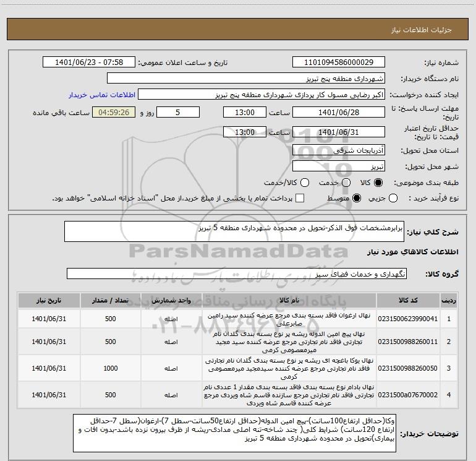Click the نهال ارغوان product name in row 1
Screen dimensions: 476x461
[289, 319]
